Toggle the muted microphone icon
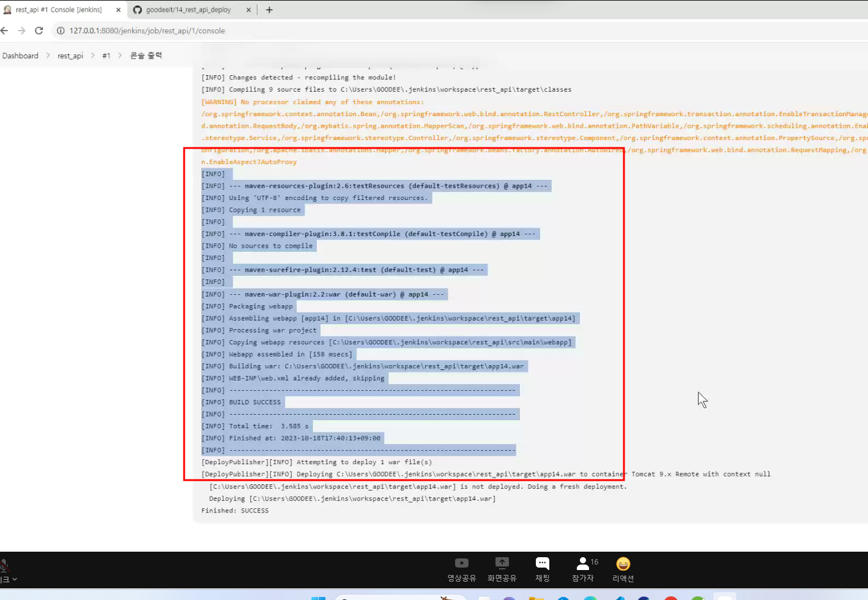868x600 pixels. [4, 565]
